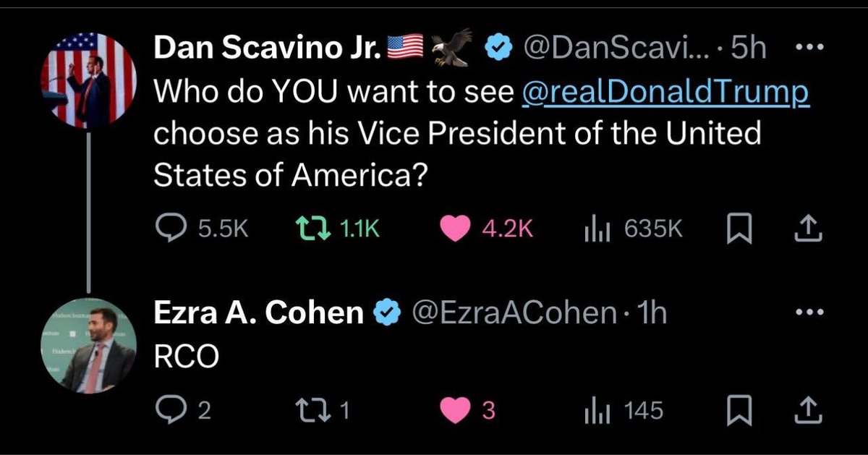Open more options on Ezra Cohen's reply
The height and width of the screenshot is (455, 868).
(x=809, y=312)
